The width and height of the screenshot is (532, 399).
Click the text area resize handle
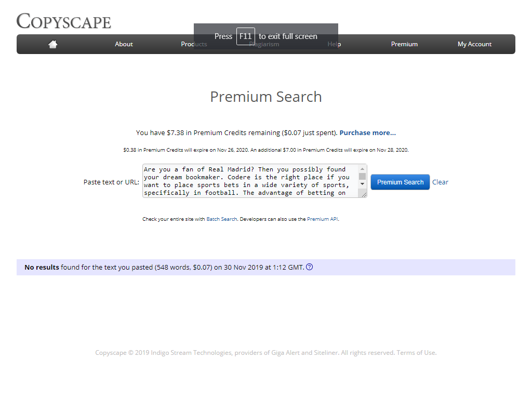pyautogui.click(x=364, y=195)
